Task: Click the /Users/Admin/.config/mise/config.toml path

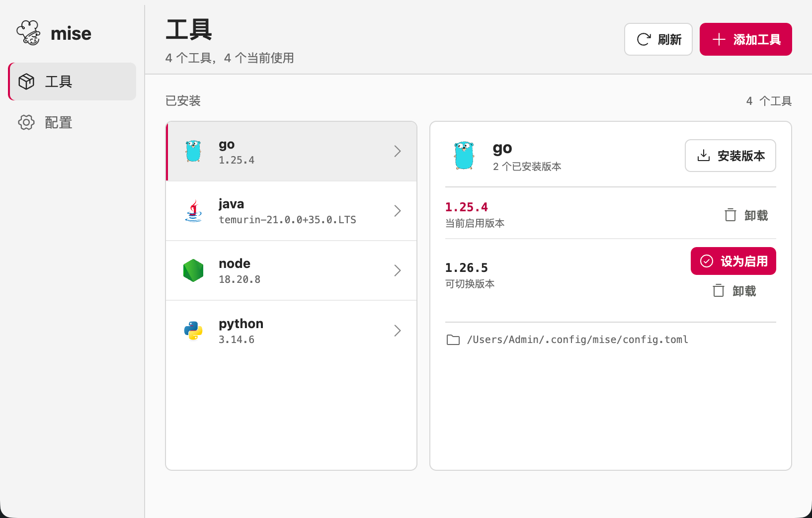Action: coord(577,340)
